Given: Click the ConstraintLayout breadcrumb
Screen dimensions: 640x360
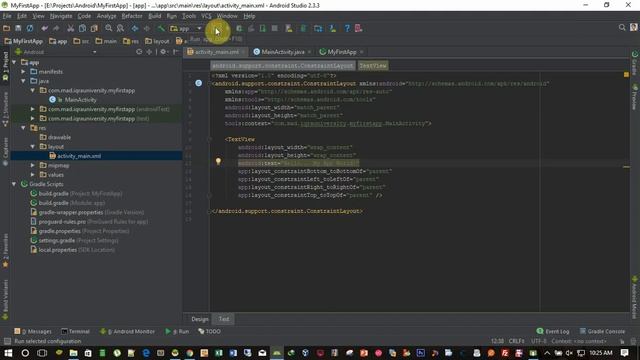Looking at the screenshot, I should click(x=282, y=66).
